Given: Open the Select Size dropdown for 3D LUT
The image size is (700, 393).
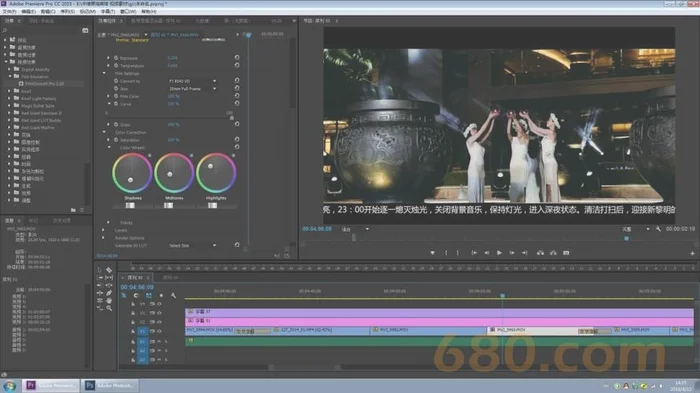Looking at the screenshot, I should pos(192,246).
